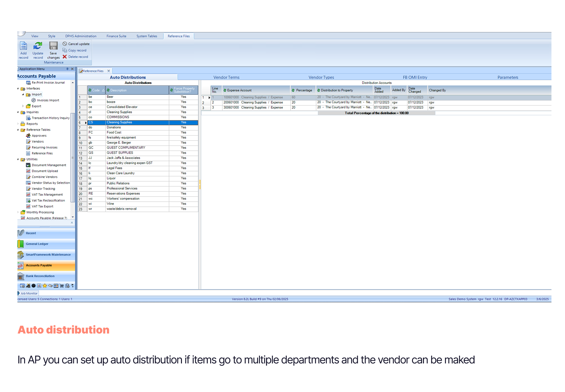This screenshot has height=392, width=565.
Task: Click Cancel update in ribbon
Action: [x=76, y=44]
